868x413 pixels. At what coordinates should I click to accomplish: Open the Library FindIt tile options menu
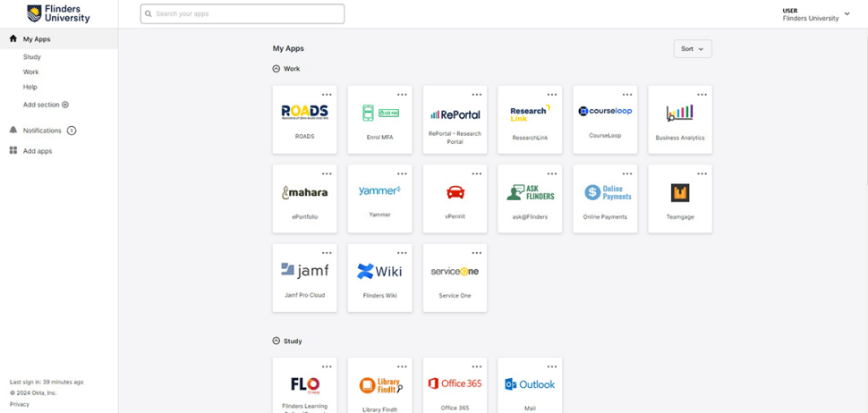pos(402,367)
